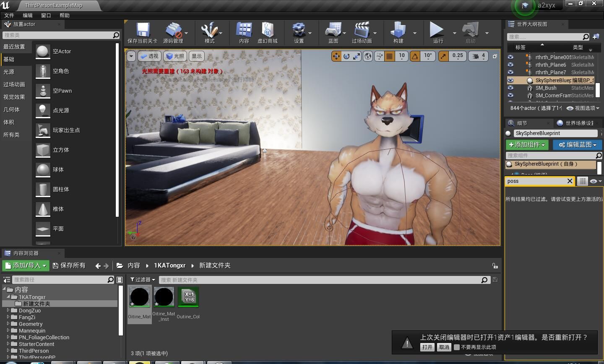The image size is (604, 364).
Task: Open Cinematics clapperboard icon
Action: click(x=362, y=31)
